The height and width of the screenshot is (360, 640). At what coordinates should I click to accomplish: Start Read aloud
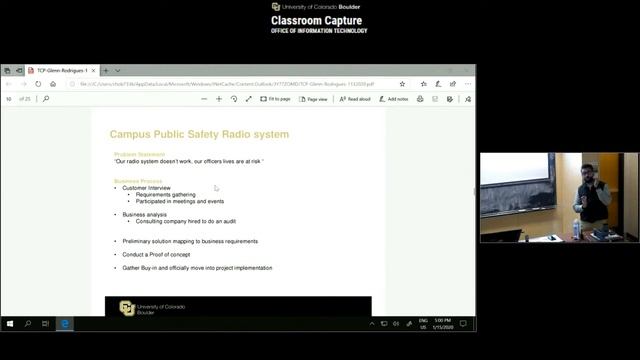(x=355, y=99)
